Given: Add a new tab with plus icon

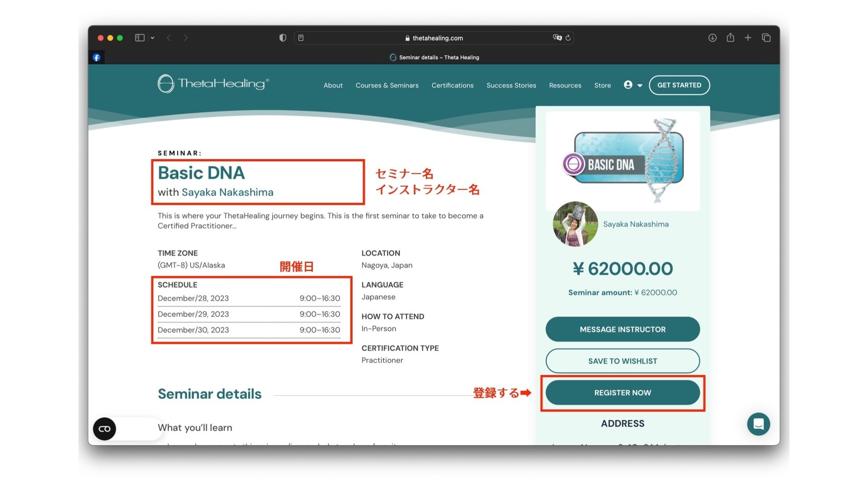Looking at the screenshot, I should point(748,38).
